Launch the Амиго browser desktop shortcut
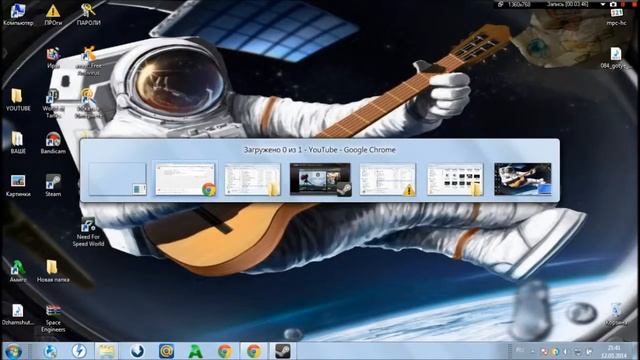 pyautogui.click(x=18, y=271)
